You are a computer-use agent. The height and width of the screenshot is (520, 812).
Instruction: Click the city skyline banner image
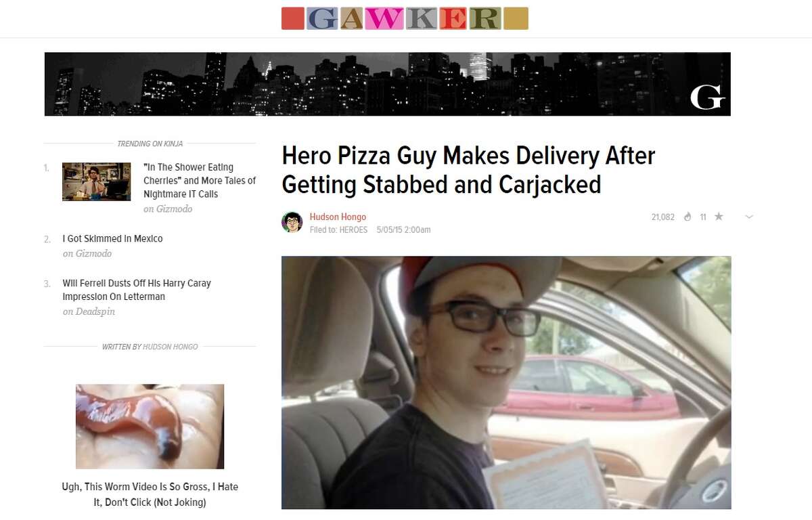point(387,84)
